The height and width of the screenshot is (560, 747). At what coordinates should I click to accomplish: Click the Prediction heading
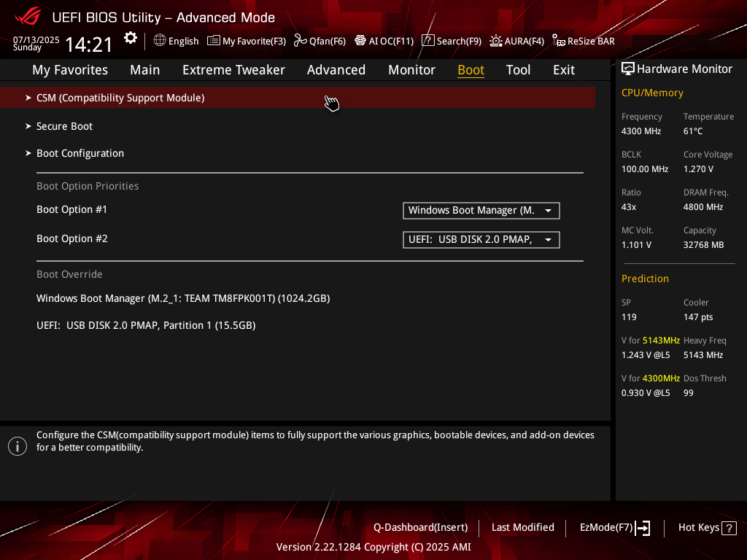pyautogui.click(x=645, y=279)
